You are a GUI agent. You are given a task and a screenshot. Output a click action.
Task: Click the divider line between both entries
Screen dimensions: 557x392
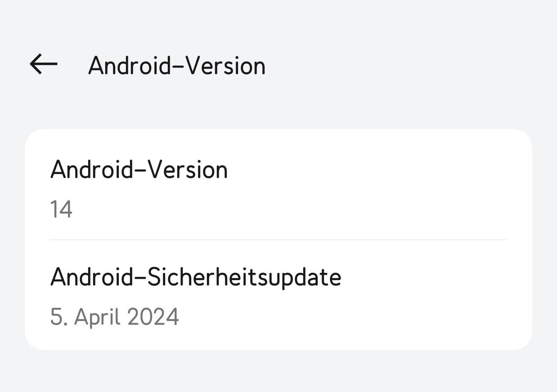click(278, 240)
